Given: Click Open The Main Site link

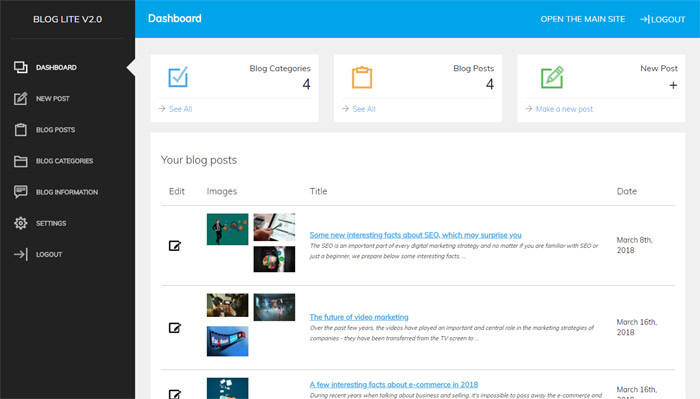Looking at the screenshot, I should click(583, 19).
